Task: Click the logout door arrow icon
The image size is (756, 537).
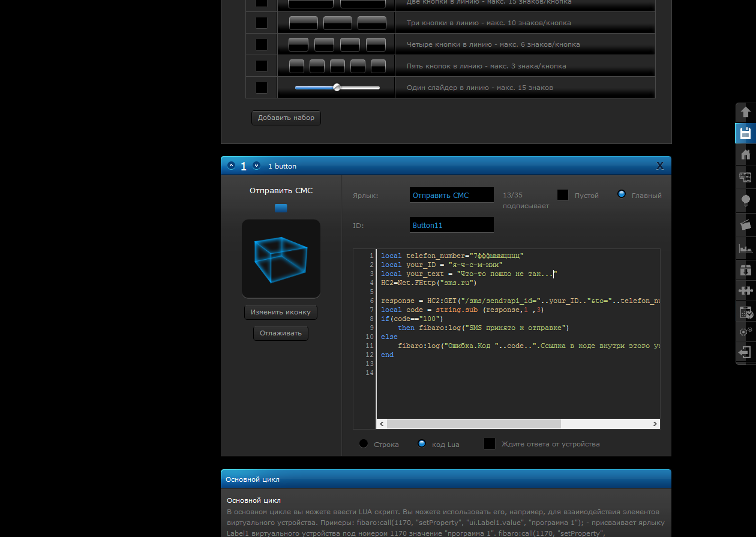Action: [x=746, y=352]
